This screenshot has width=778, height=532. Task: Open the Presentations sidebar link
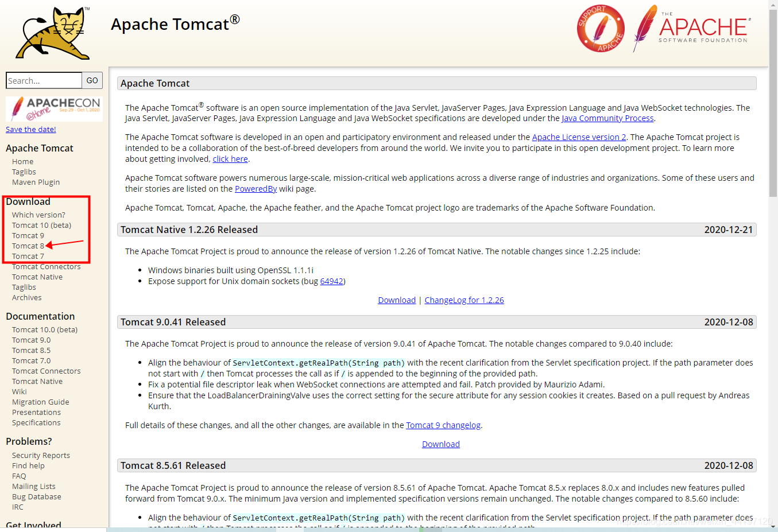(36, 413)
